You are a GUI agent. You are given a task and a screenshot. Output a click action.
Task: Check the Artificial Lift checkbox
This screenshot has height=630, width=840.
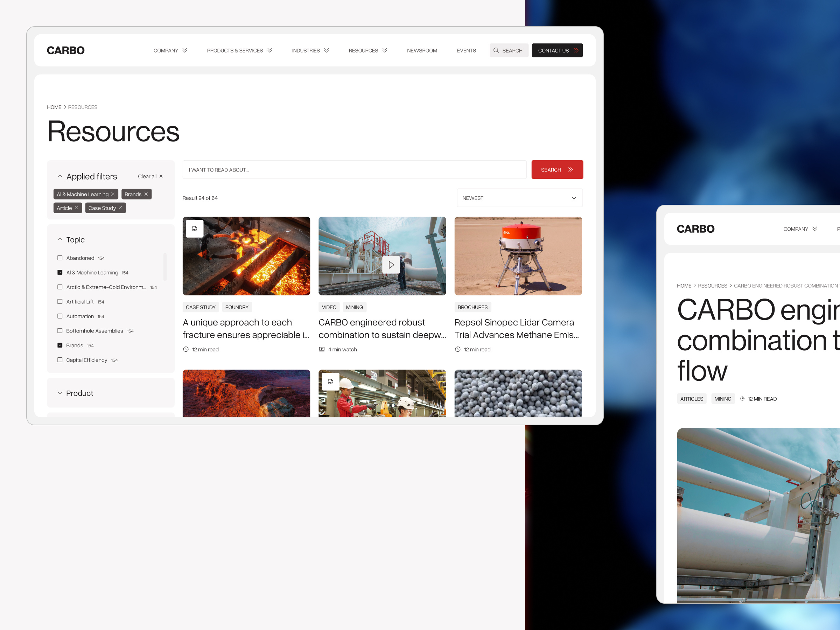coord(60,301)
